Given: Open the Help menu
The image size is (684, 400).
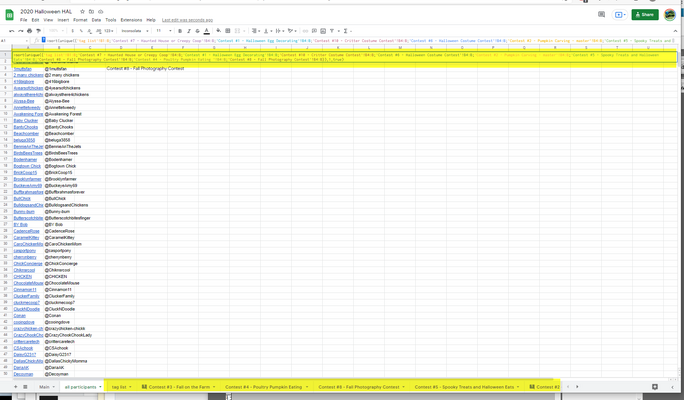Looking at the screenshot, I should 151,20.
